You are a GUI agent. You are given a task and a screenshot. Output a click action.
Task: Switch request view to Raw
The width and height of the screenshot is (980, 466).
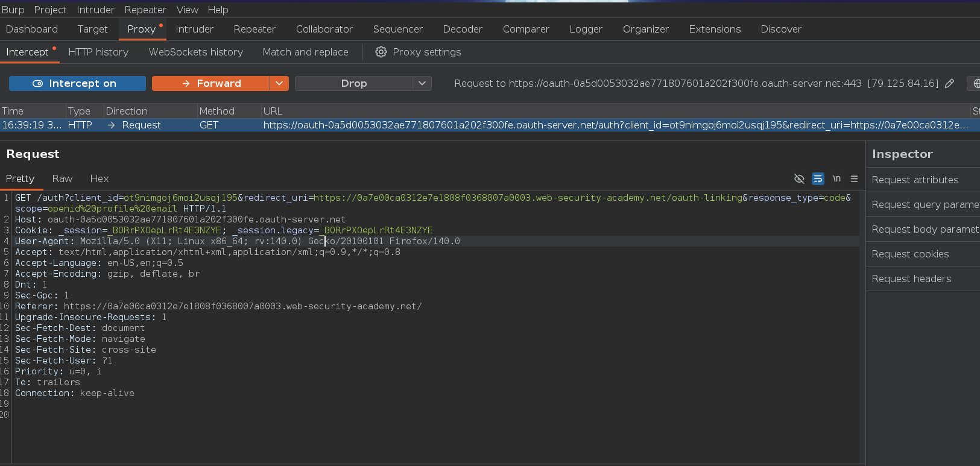click(x=62, y=178)
